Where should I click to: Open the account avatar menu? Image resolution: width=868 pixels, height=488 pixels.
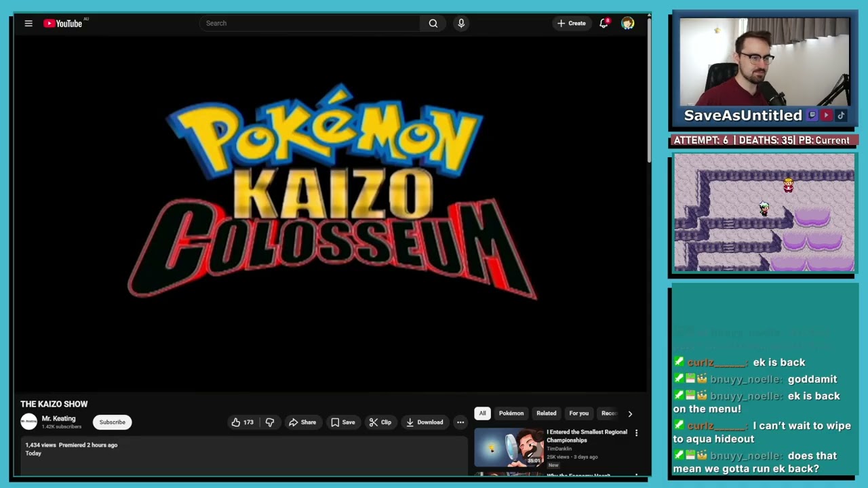(x=628, y=23)
